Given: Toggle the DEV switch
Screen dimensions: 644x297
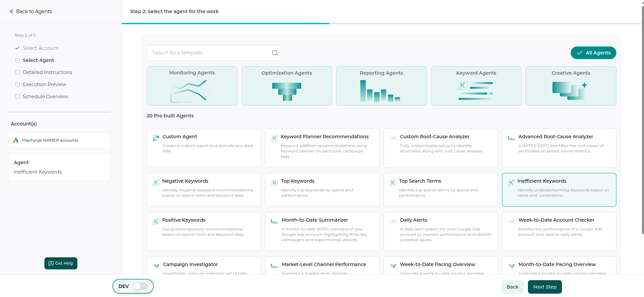Looking at the screenshot, I should (x=140, y=286).
